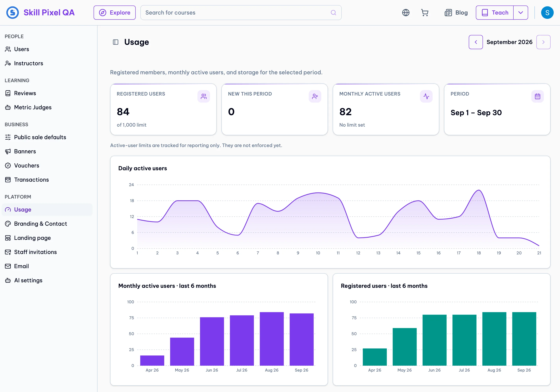Click the search magnifier icon

[333, 13]
